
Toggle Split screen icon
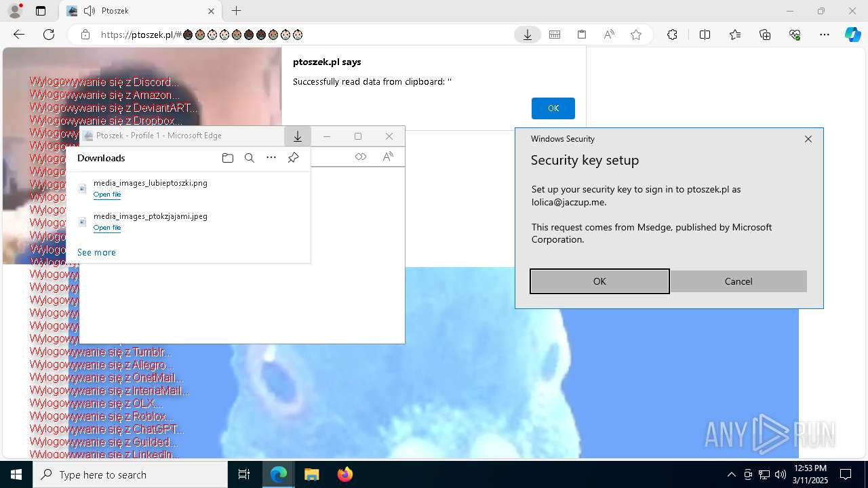705,35
